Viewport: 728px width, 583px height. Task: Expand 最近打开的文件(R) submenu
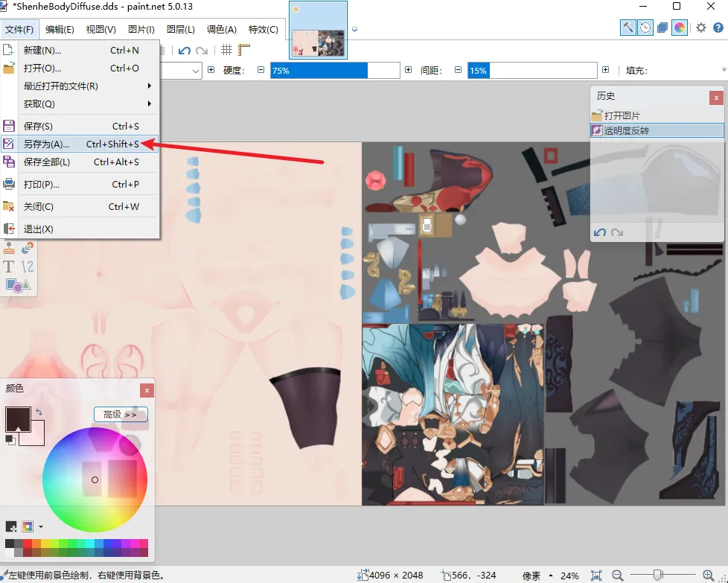pyautogui.click(x=80, y=86)
